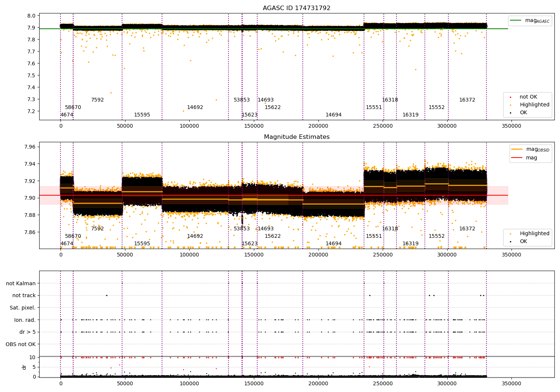Viewport: 560px width, 392px height.
Task: Click the 350000 x-axis tick in top plot
Action: [x=511, y=126]
